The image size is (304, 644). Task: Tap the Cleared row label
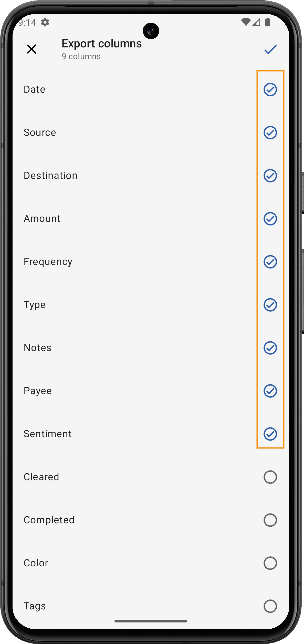point(41,477)
